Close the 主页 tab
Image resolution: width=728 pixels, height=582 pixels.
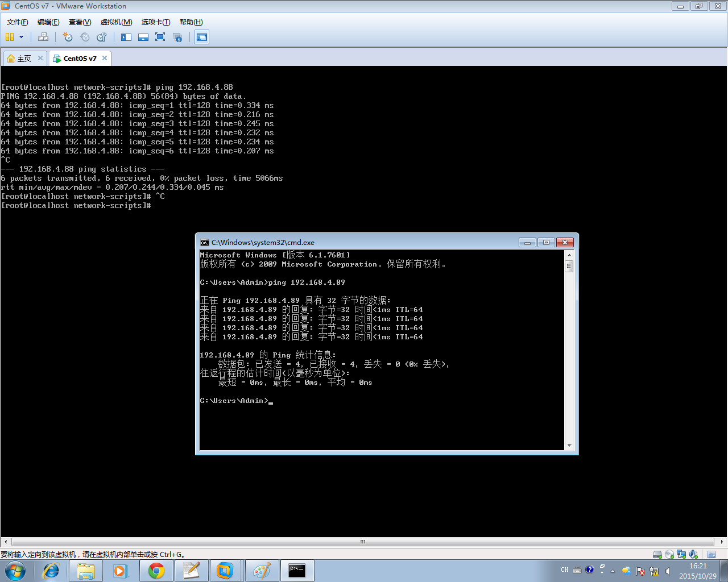(40, 58)
